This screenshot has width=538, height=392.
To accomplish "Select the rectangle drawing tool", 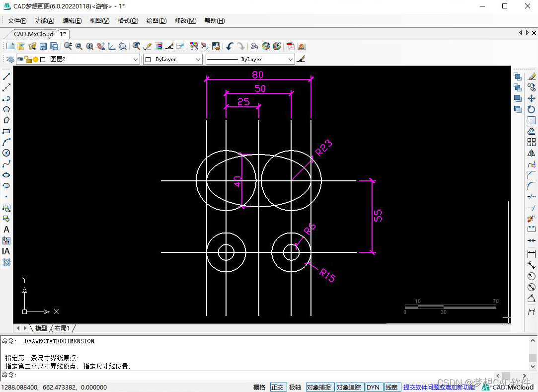I will 6,131.
